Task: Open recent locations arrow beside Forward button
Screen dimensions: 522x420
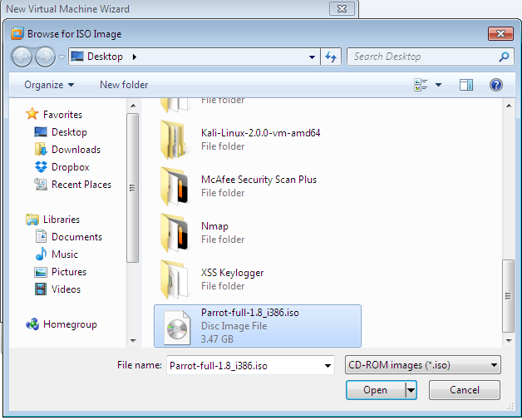Action: pos(62,57)
